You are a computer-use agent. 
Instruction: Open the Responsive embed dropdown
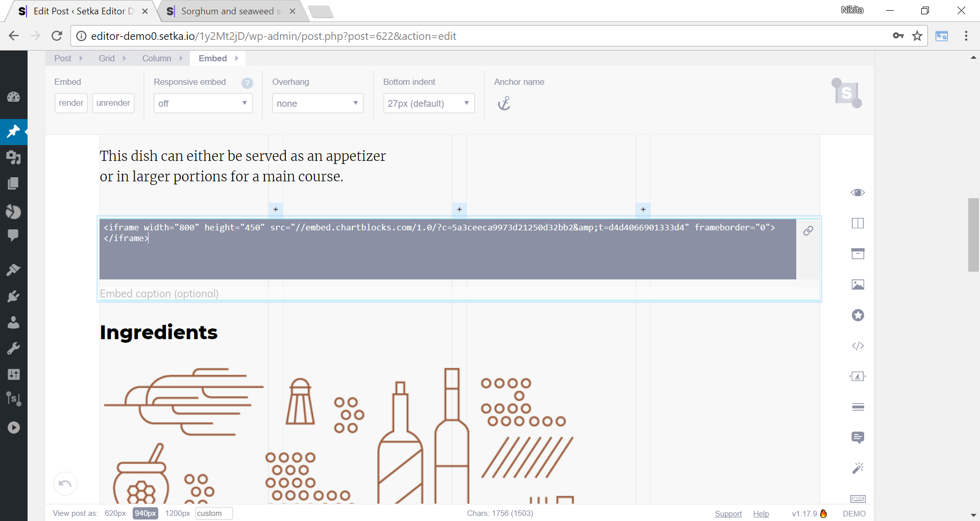pos(203,103)
